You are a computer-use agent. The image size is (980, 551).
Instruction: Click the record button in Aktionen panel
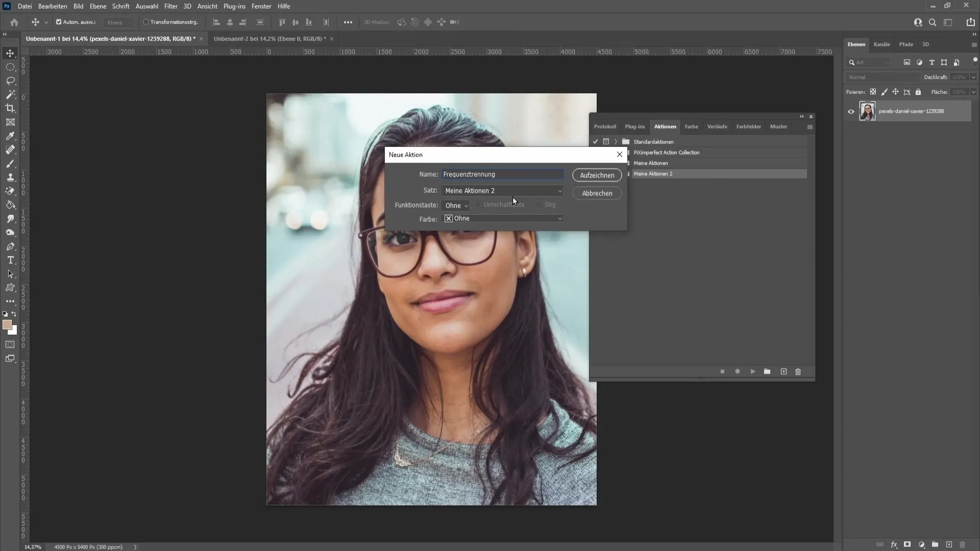click(738, 371)
